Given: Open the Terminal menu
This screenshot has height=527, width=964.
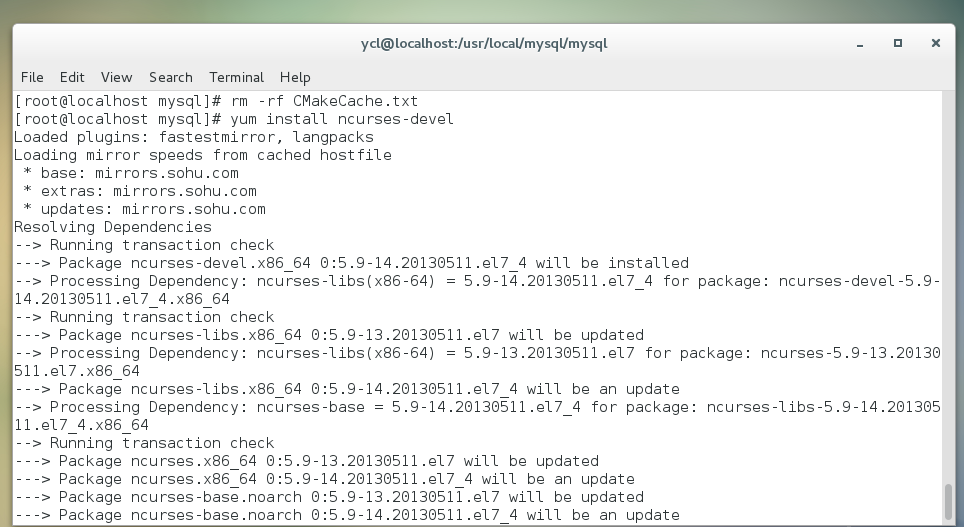Looking at the screenshot, I should [x=236, y=77].
